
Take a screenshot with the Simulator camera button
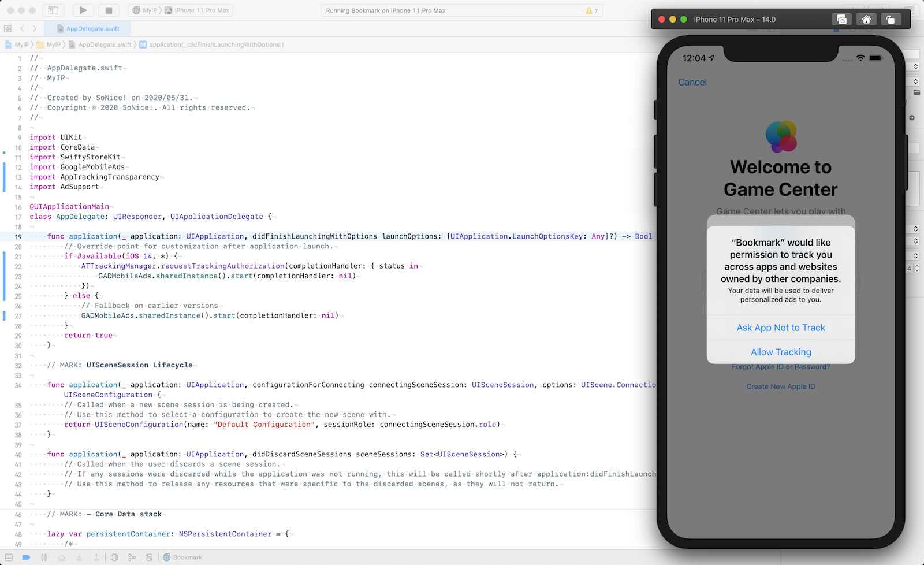pos(842,19)
